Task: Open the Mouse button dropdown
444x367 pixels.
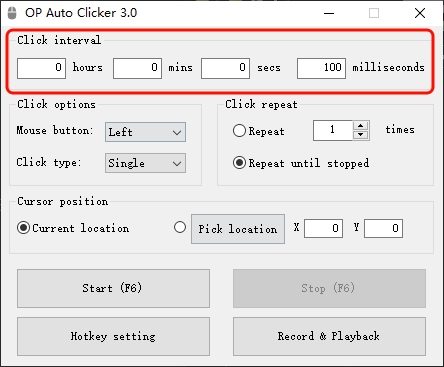Action: pos(145,132)
